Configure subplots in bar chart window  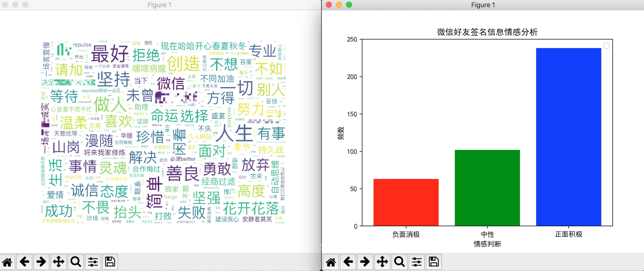[417, 262]
